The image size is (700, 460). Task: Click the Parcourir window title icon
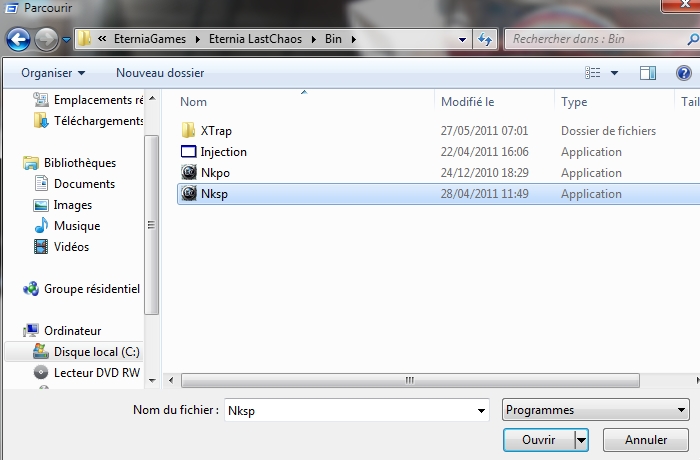point(11,8)
